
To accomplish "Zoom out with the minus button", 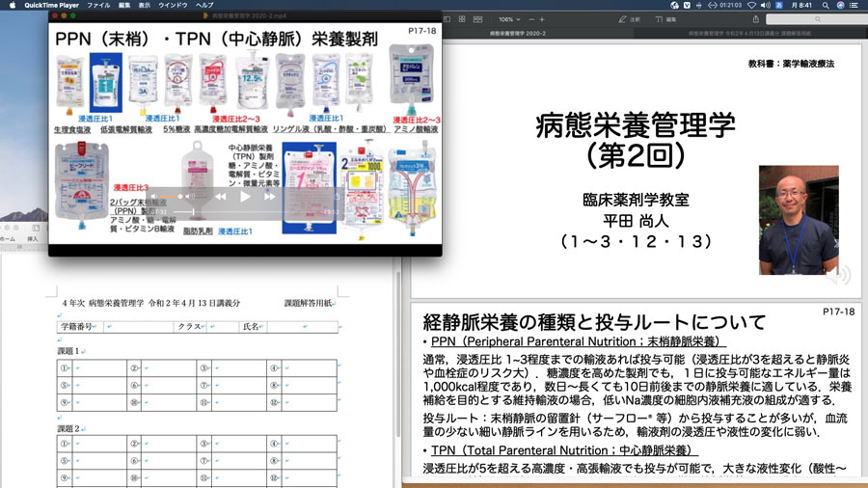I will pos(531,19).
